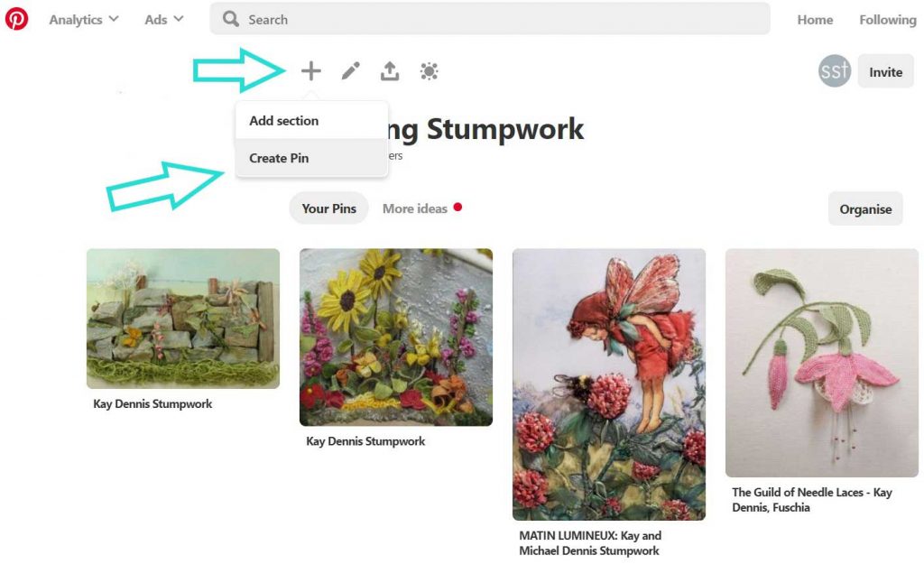Click the Invite button
The height and width of the screenshot is (564, 924).
[886, 72]
